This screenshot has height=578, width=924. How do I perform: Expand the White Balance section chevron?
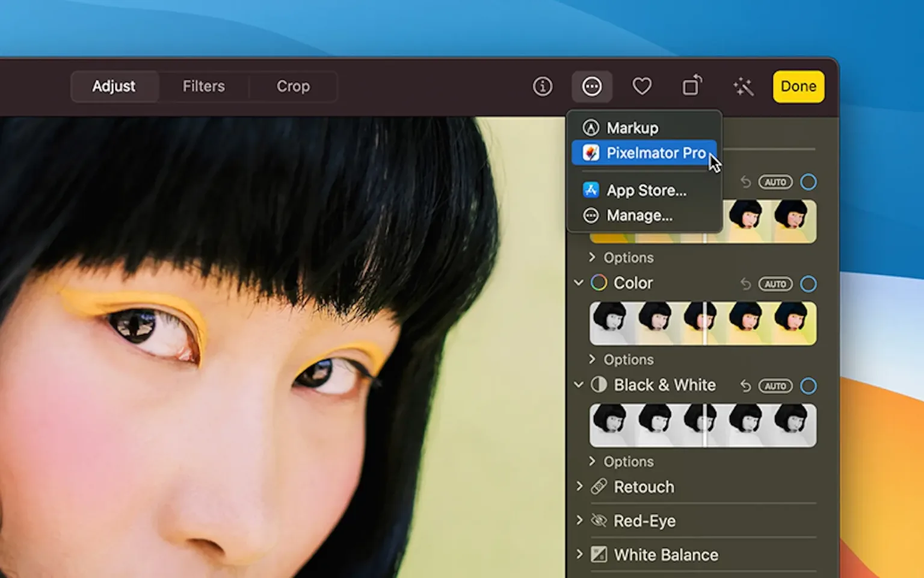(579, 555)
